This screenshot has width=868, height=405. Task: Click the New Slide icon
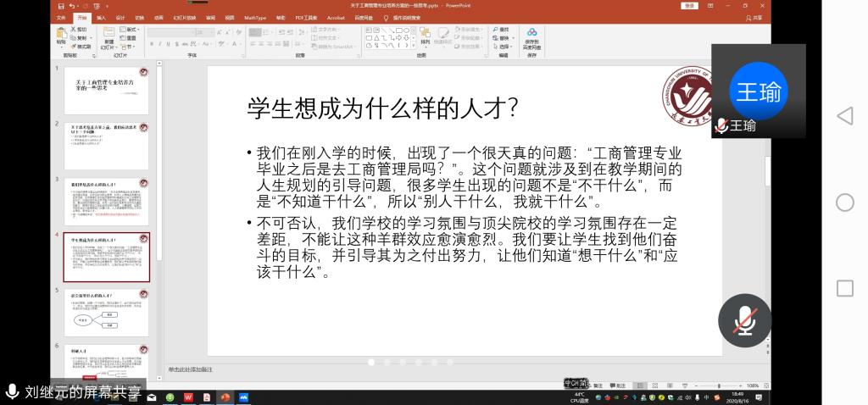pos(108,34)
